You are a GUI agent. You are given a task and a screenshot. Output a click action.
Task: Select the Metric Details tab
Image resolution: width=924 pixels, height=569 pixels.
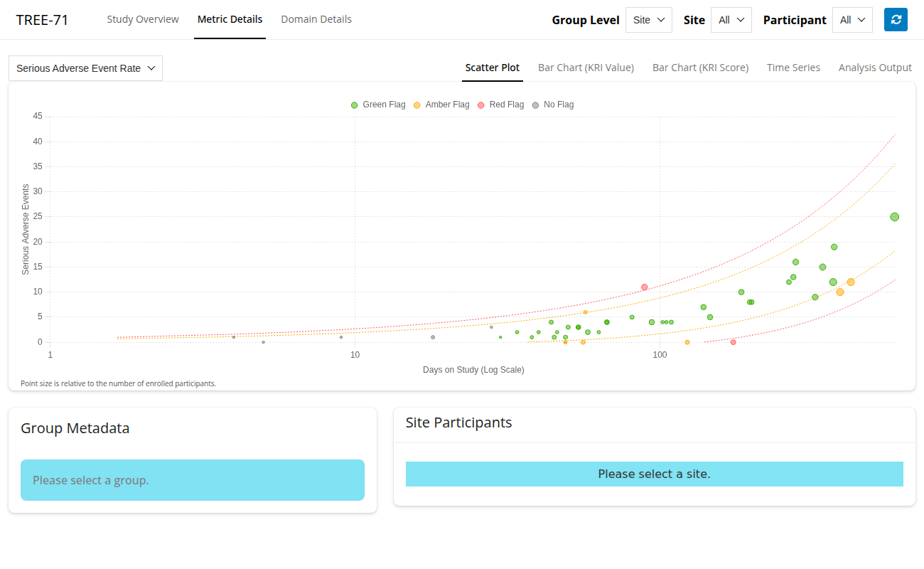[230, 19]
